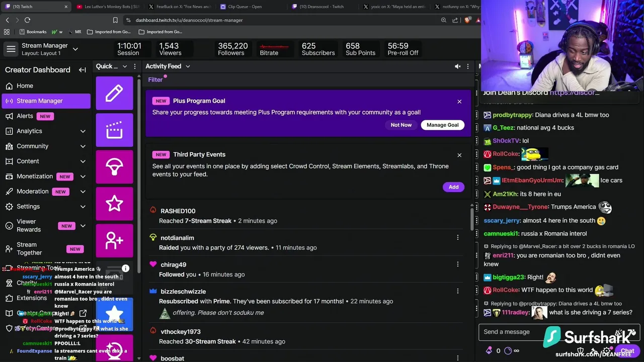Click Add on Third Party Events

coord(453,187)
